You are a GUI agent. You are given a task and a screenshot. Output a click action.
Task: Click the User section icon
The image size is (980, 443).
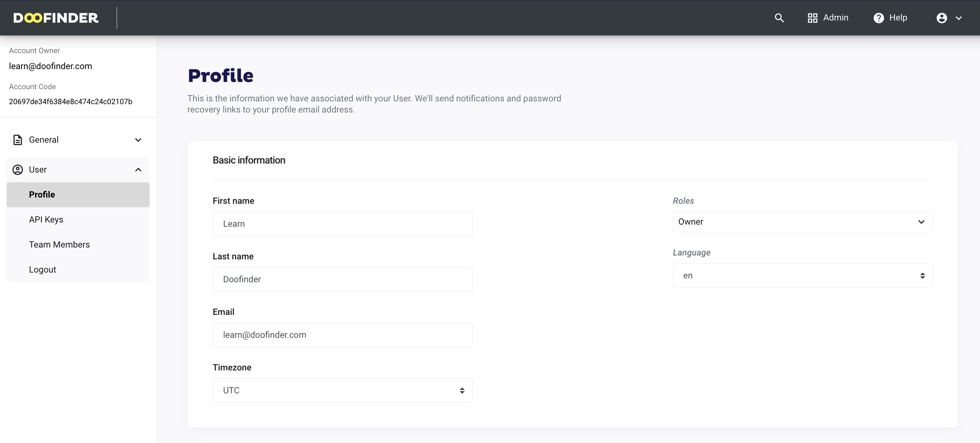pyautogui.click(x=18, y=169)
